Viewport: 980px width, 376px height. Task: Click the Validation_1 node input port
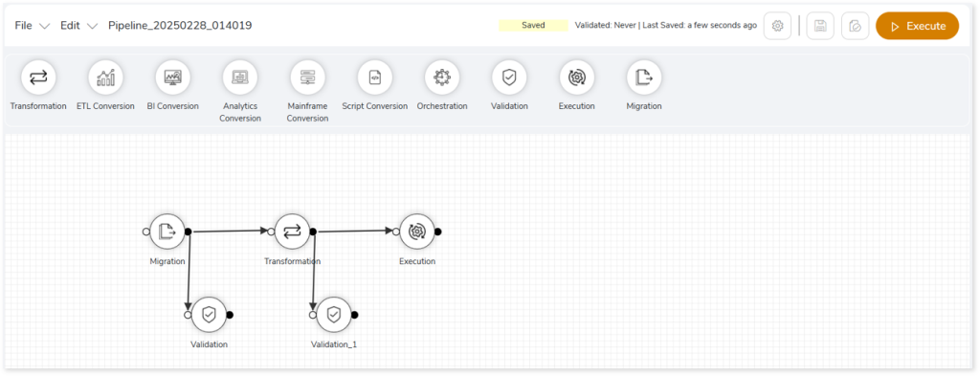coord(313,315)
